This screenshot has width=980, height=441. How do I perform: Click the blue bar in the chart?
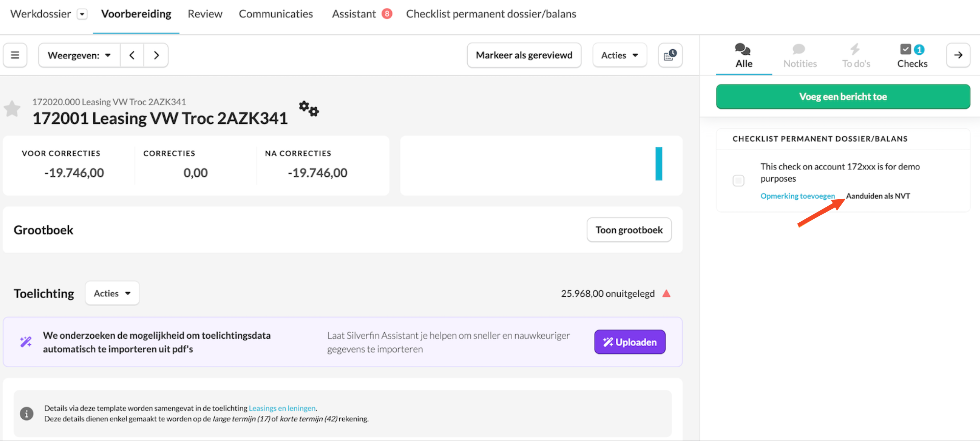(x=659, y=164)
